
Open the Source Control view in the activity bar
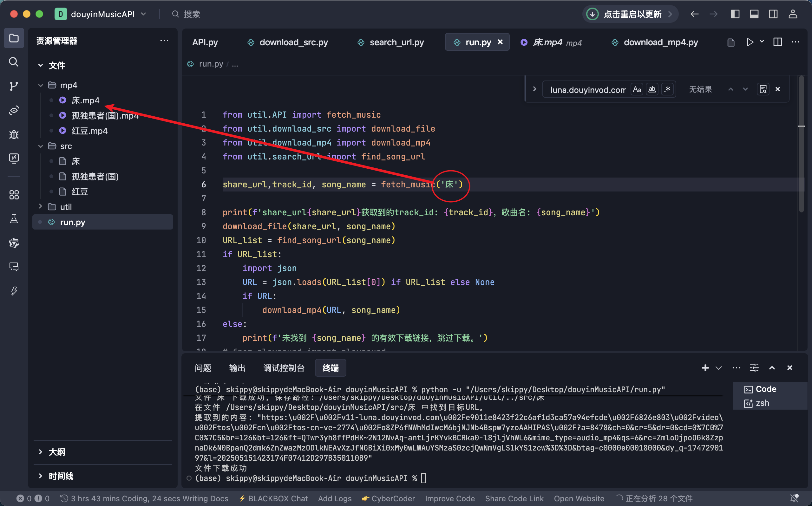point(14,86)
